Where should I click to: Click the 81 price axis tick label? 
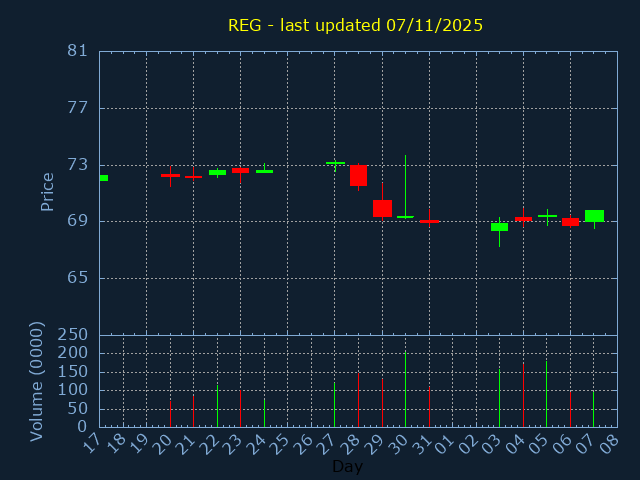pyautogui.click(x=78, y=51)
